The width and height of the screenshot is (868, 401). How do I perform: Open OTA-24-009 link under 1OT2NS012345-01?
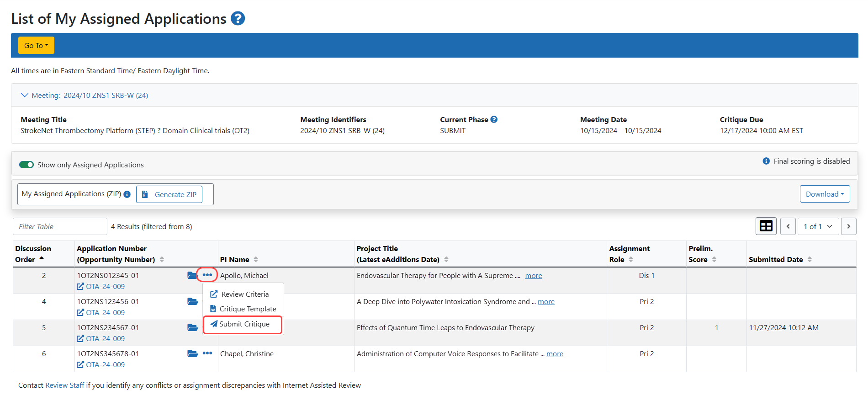[101, 287]
